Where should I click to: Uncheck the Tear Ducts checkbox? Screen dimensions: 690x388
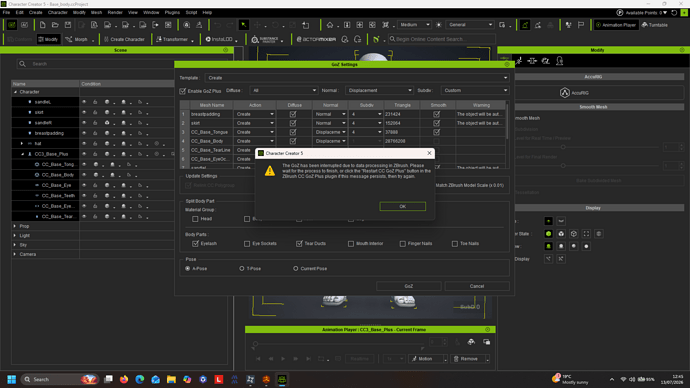[299, 243]
